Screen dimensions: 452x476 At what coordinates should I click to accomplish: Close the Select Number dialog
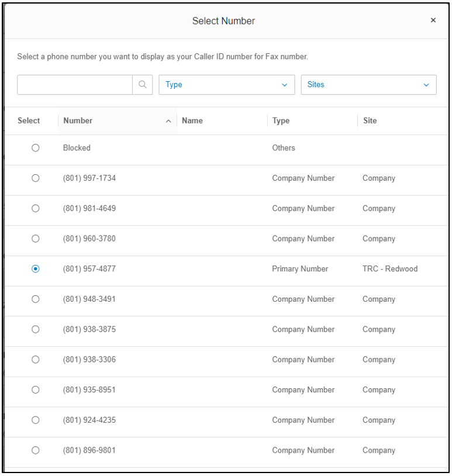click(433, 20)
